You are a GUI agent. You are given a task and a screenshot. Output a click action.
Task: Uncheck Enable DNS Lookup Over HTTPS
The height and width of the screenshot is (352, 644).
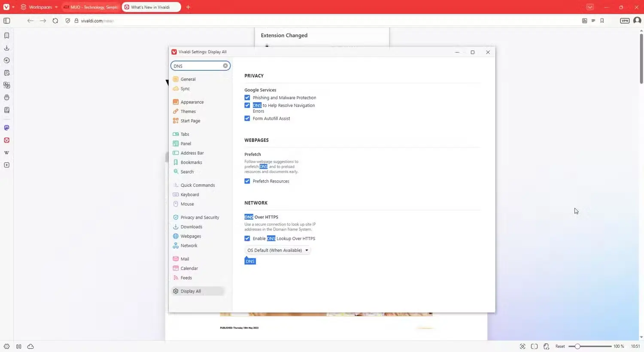247,239
